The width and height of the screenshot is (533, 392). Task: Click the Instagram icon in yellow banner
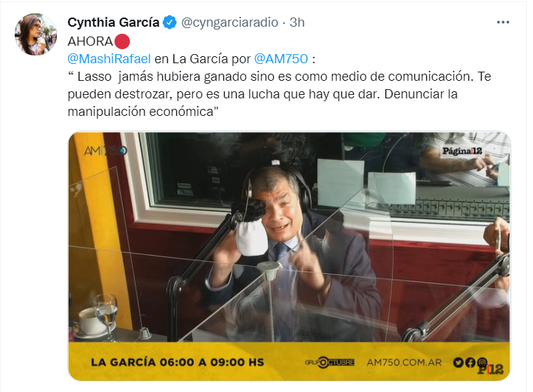pyautogui.click(x=482, y=362)
